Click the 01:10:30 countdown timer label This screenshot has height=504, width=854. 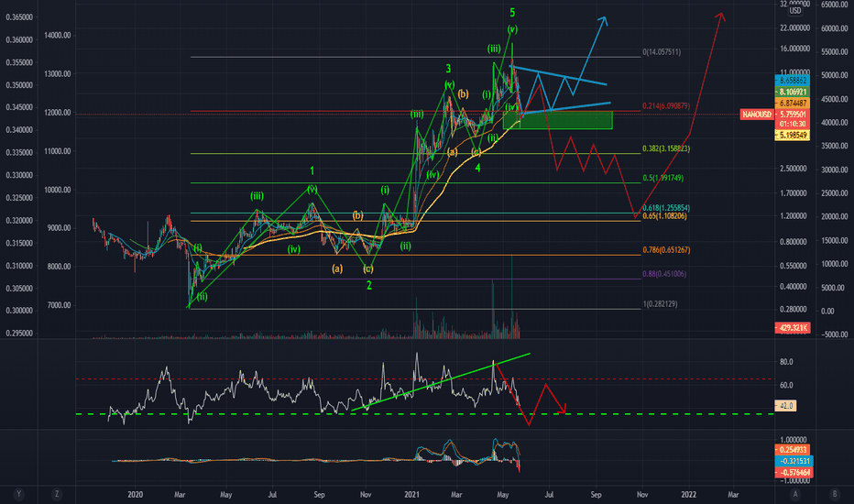pos(793,125)
